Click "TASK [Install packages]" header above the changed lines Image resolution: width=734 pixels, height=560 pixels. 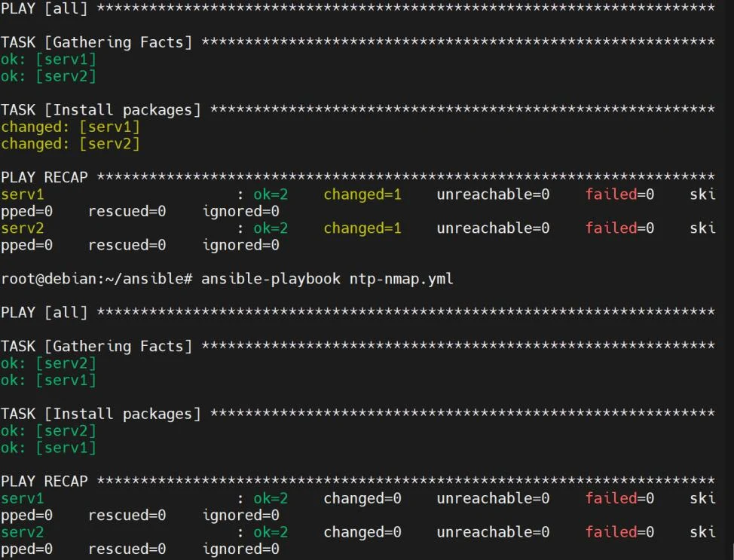101,110
